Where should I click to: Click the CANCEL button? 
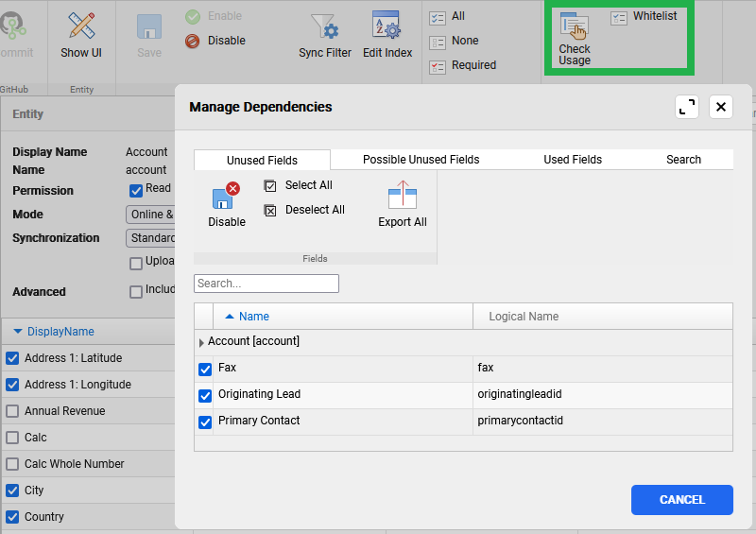(x=681, y=500)
